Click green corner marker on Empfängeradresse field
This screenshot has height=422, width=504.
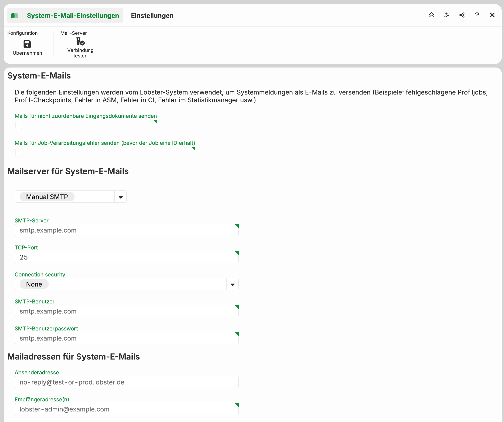tap(237, 404)
